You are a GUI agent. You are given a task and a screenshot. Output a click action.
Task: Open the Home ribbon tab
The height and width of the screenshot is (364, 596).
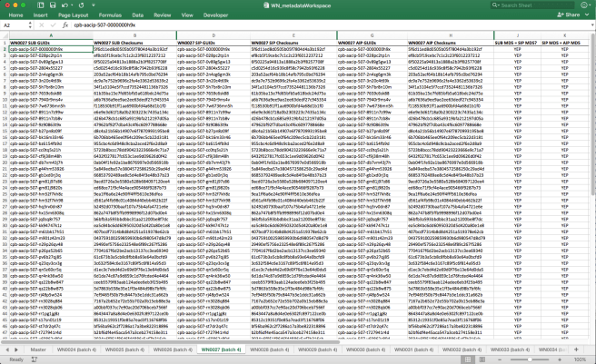pos(15,15)
